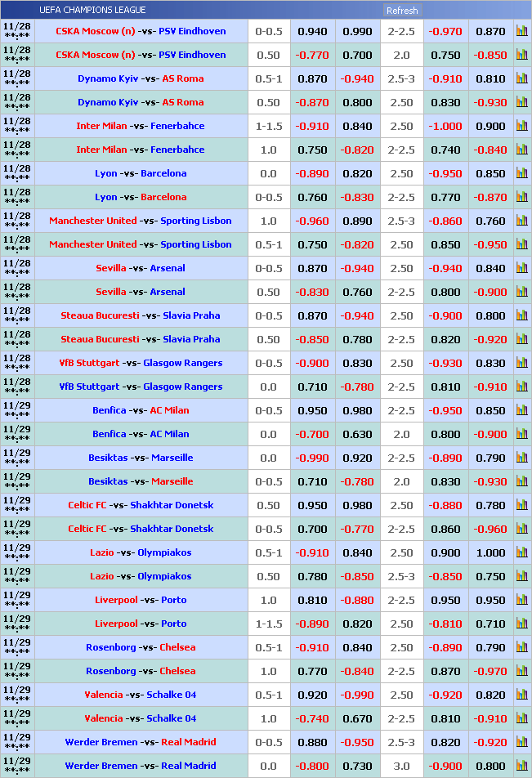Open chart icon for Werder Bremen 3.0 total row
The height and width of the screenshot is (778, 532).
[521, 766]
